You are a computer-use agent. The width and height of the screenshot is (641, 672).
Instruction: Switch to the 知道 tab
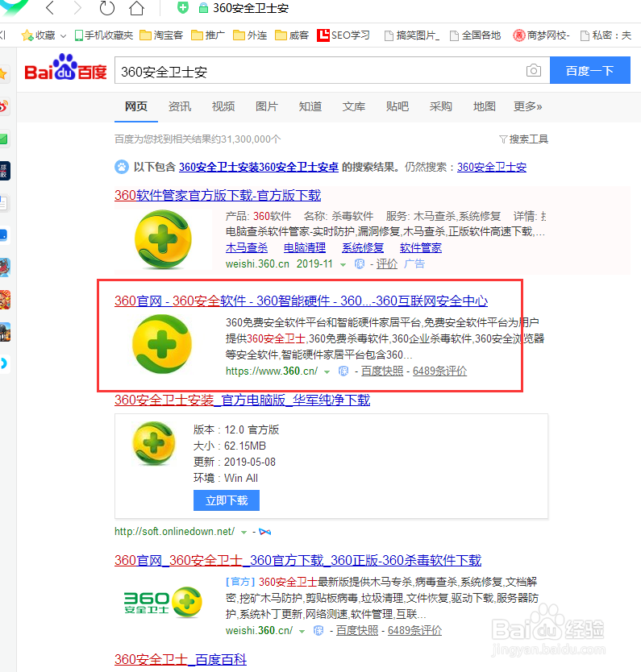[x=310, y=106]
